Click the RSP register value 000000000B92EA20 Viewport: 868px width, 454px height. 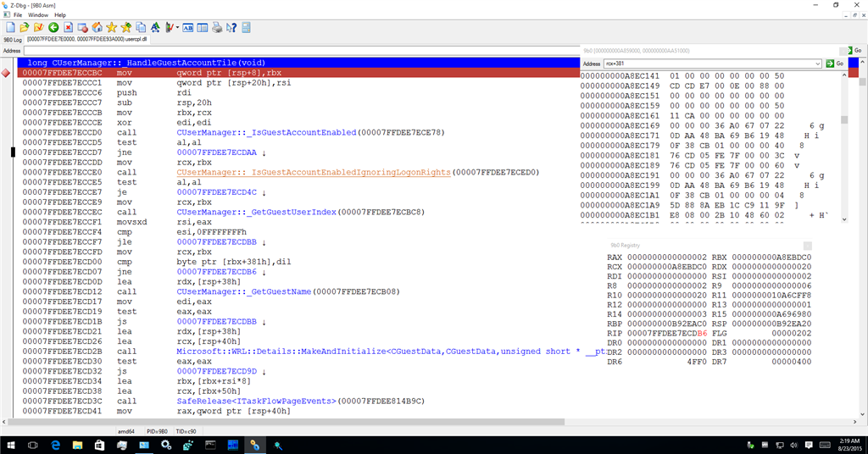771,324
